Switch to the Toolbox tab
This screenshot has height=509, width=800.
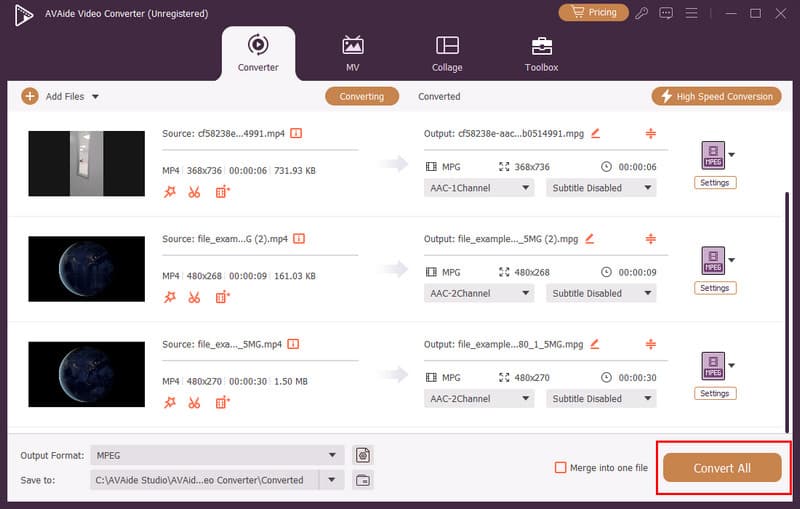(541, 54)
